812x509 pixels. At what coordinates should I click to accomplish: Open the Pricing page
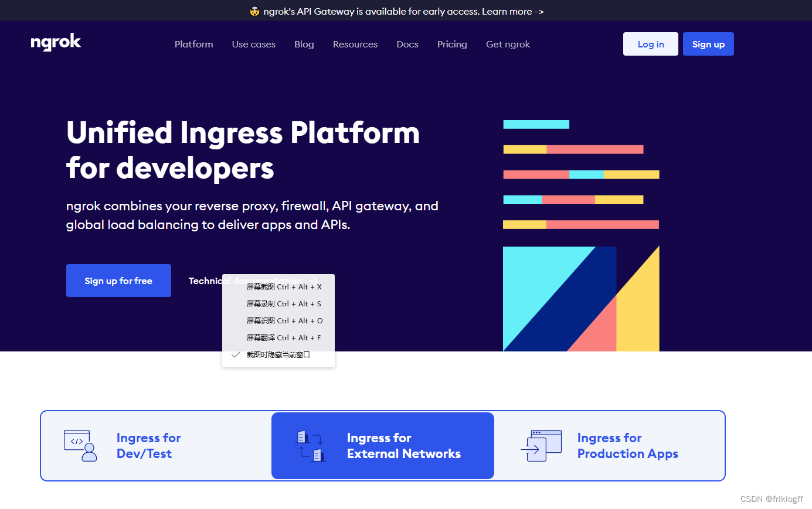pos(452,44)
